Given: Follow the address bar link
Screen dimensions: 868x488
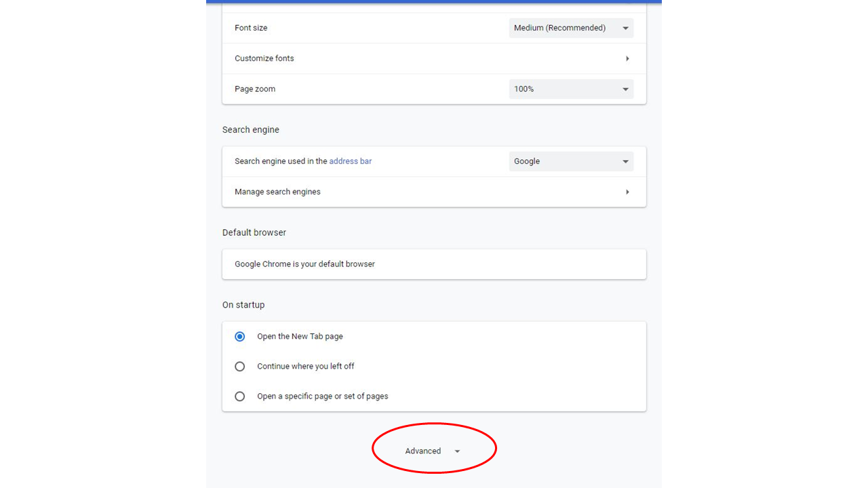Looking at the screenshot, I should click(x=350, y=161).
